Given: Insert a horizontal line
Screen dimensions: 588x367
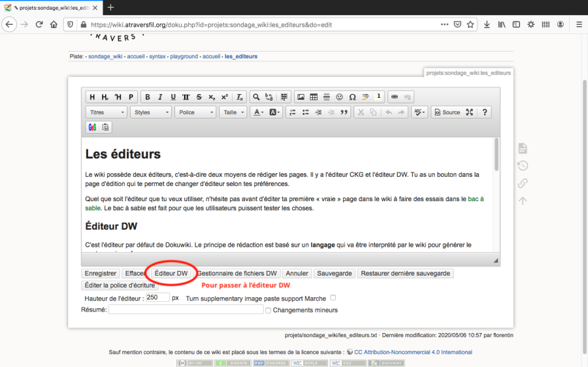Looking at the screenshot, I should click(x=327, y=97).
